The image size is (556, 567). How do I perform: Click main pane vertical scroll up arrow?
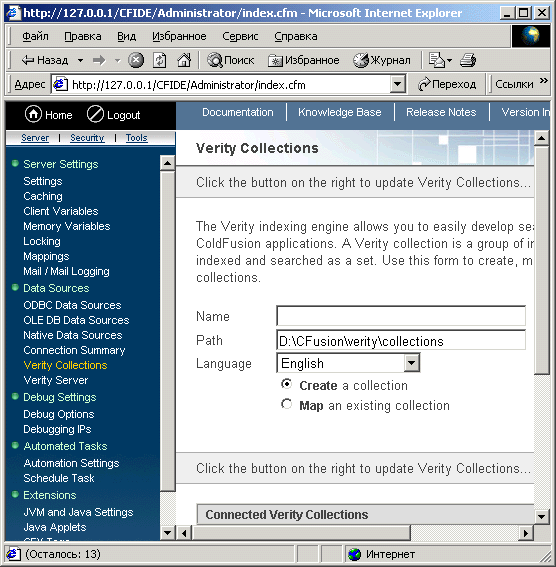[x=541, y=138]
